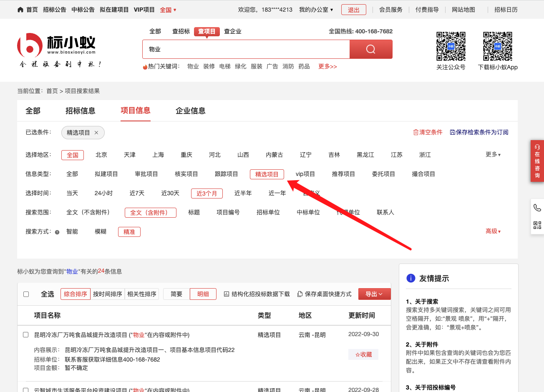This screenshot has height=392, width=544.
Task: Click 结构化招投标数据下载 download icon
Action: tap(227, 294)
